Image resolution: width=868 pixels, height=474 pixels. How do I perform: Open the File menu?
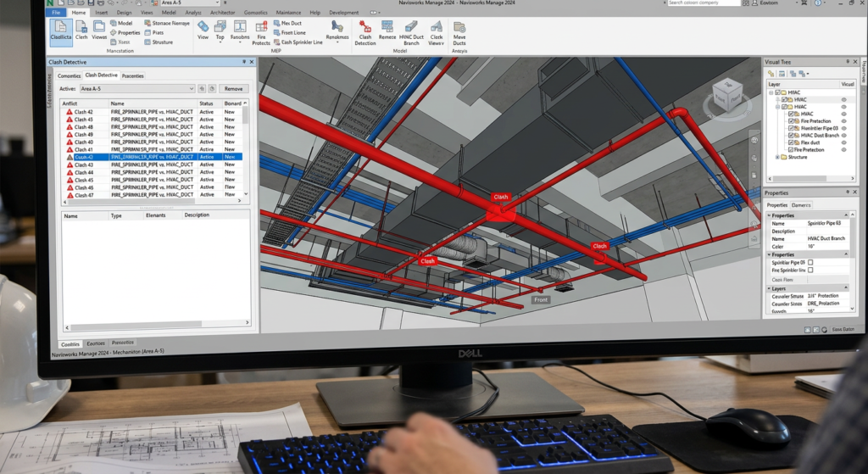57,12
